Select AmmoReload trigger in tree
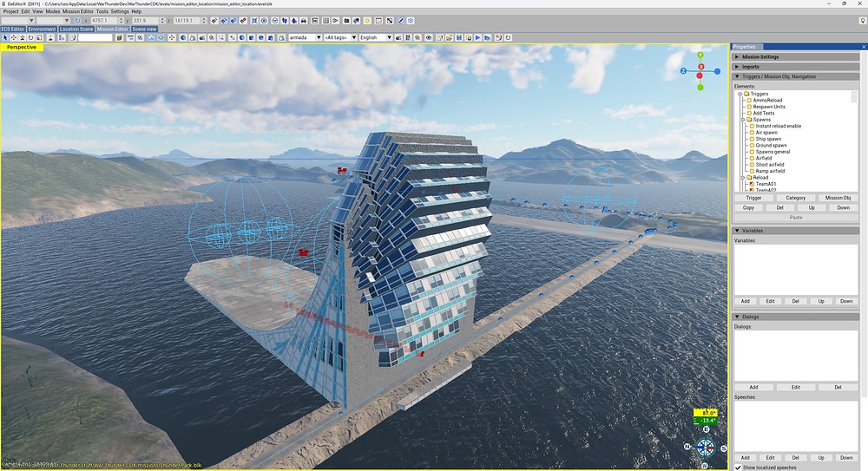868x471 pixels. point(767,100)
